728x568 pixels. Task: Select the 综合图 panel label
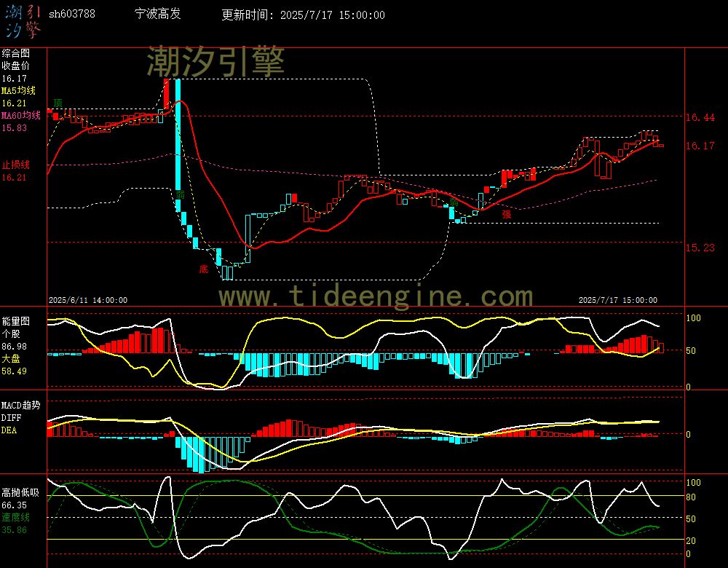pyautogui.click(x=15, y=53)
